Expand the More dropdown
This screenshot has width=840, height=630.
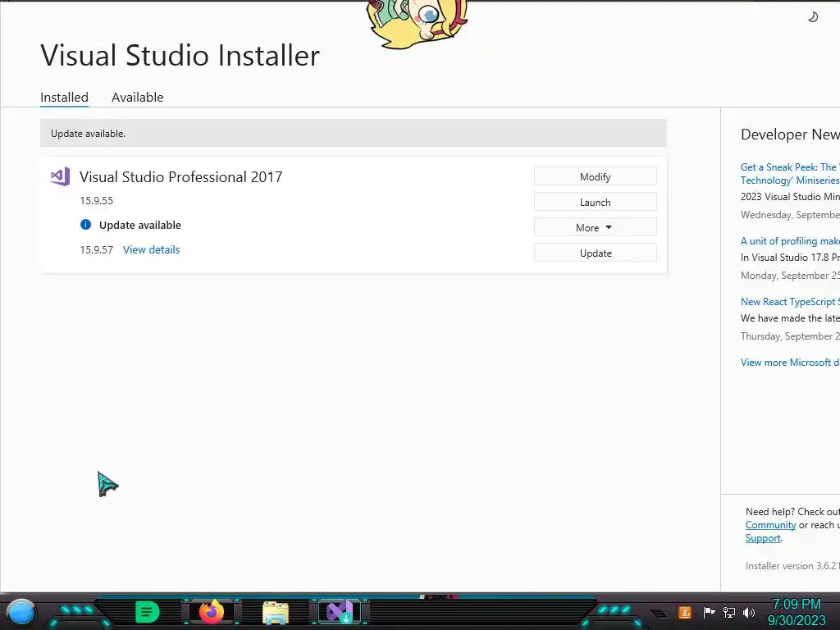pyautogui.click(x=596, y=227)
